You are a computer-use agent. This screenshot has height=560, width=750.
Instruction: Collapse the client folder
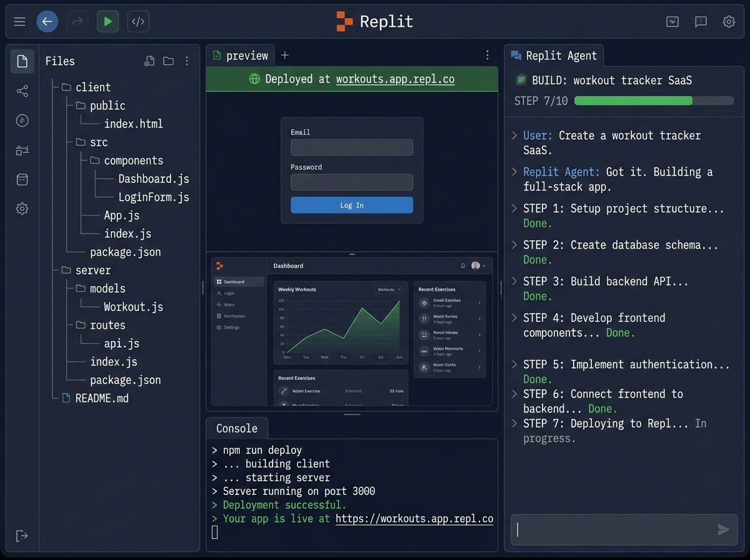[86, 87]
